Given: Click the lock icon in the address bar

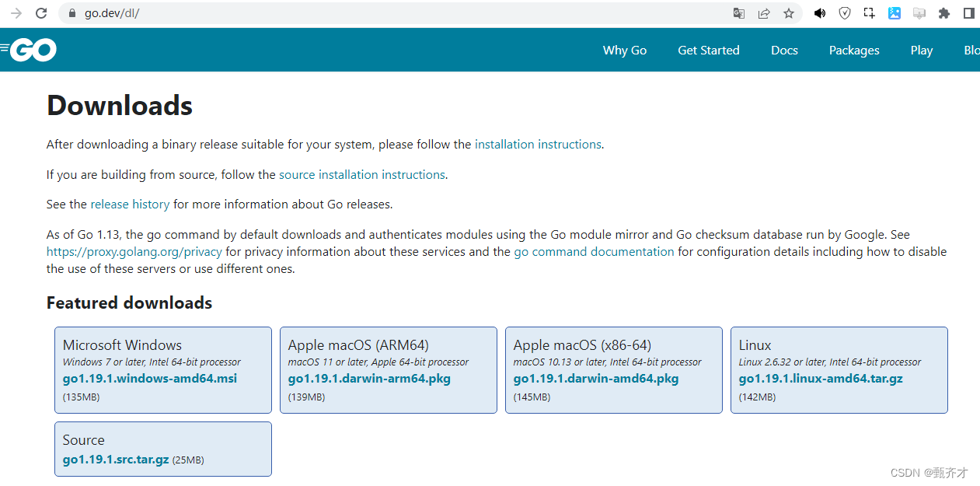Looking at the screenshot, I should pos(72,13).
